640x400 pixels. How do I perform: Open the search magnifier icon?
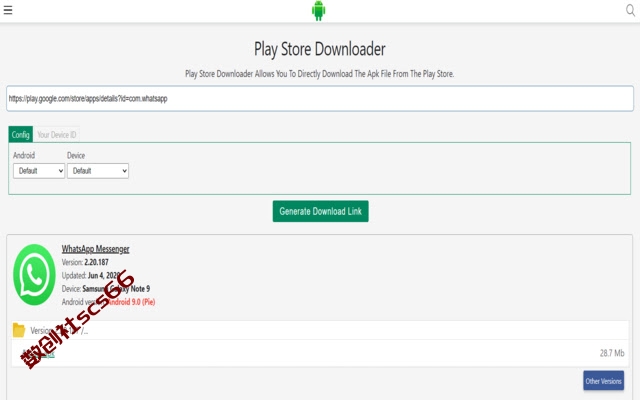(x=631, y=10)
